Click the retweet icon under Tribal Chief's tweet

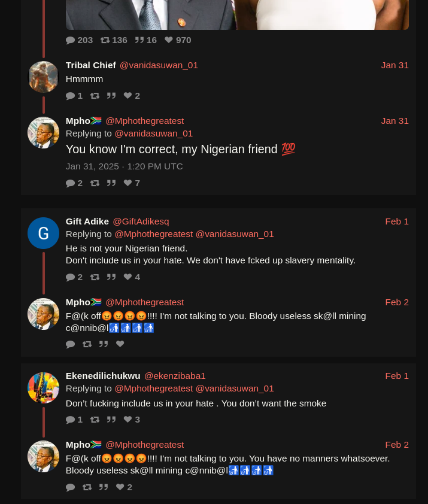[95, 96]
